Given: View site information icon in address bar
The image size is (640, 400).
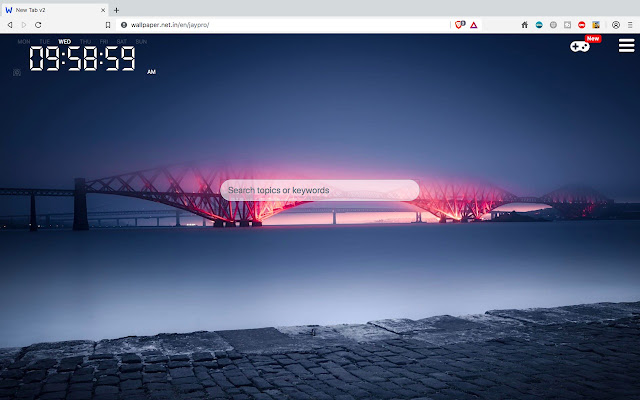Looking at the screenshot, I should pyautogui.click(x=124, y=25).
